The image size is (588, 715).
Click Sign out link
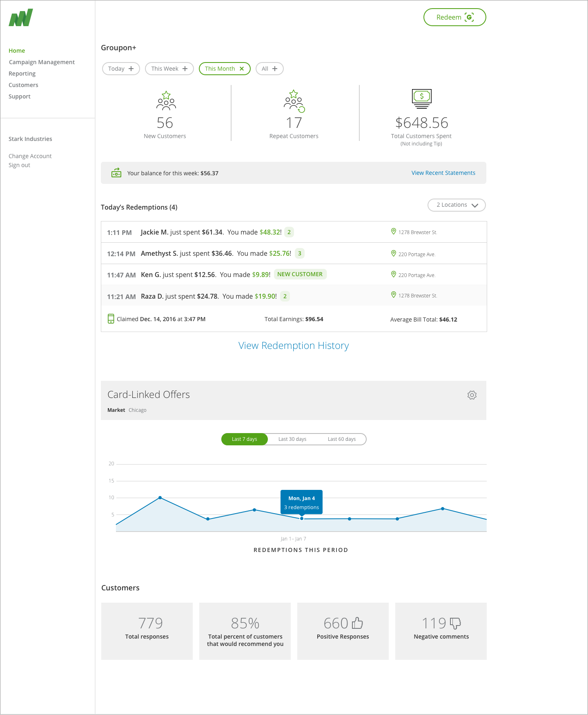[19, 165]
